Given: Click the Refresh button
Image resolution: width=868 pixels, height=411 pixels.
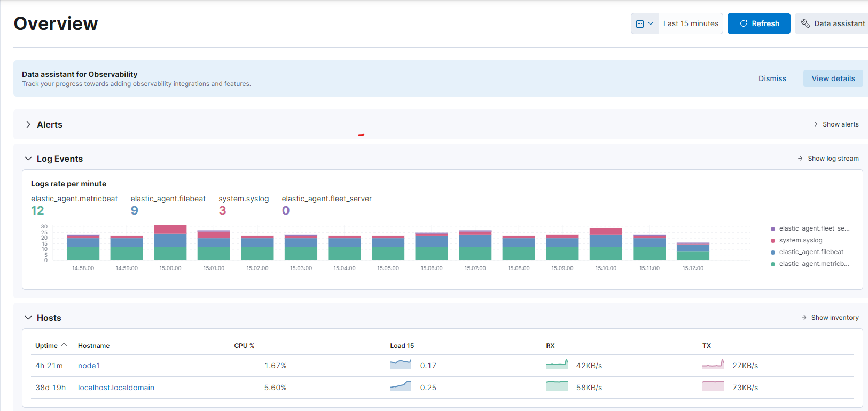Looking at the screenshot, I should (758, 23).
